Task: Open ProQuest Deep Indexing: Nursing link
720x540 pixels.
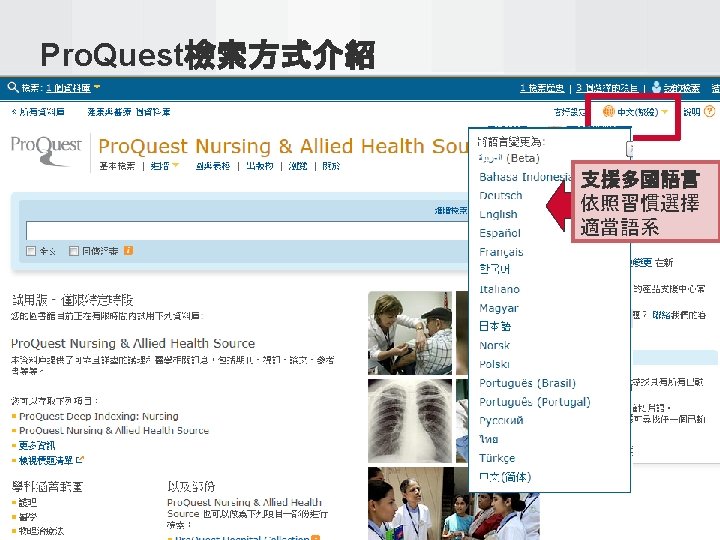Action: coord(99,416)
